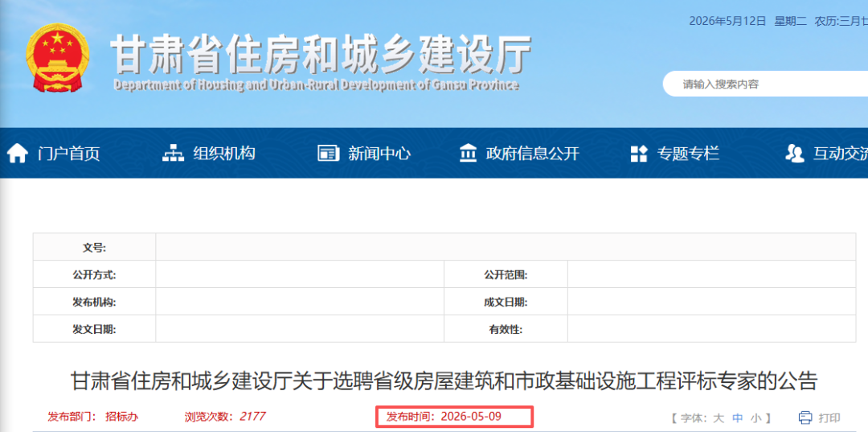Set font size to 小

point(756,418)
